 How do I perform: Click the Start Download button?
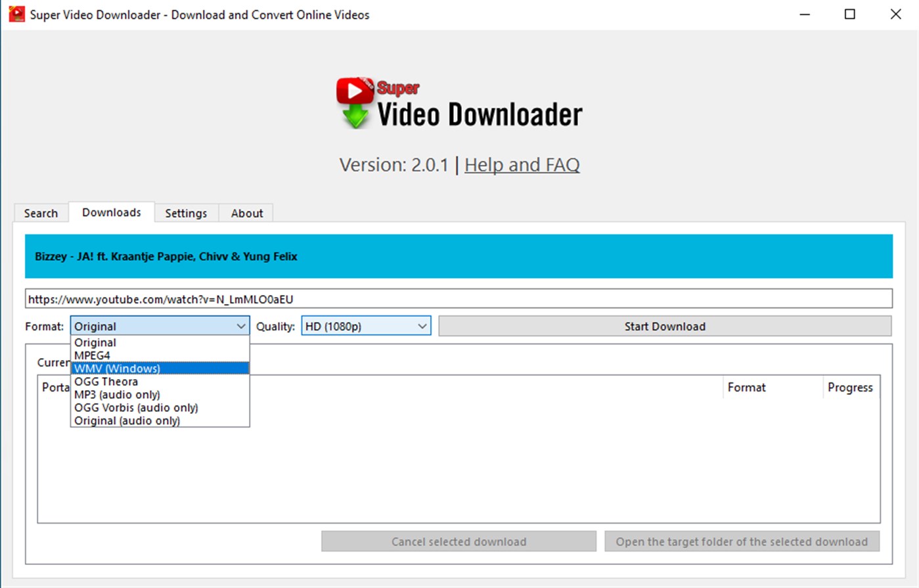pyautogui.click(x=665, y=326)
